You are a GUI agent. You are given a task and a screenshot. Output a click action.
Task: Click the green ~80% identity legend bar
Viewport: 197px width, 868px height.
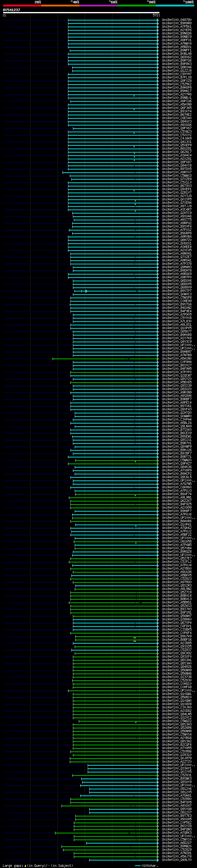coord(137,6)
